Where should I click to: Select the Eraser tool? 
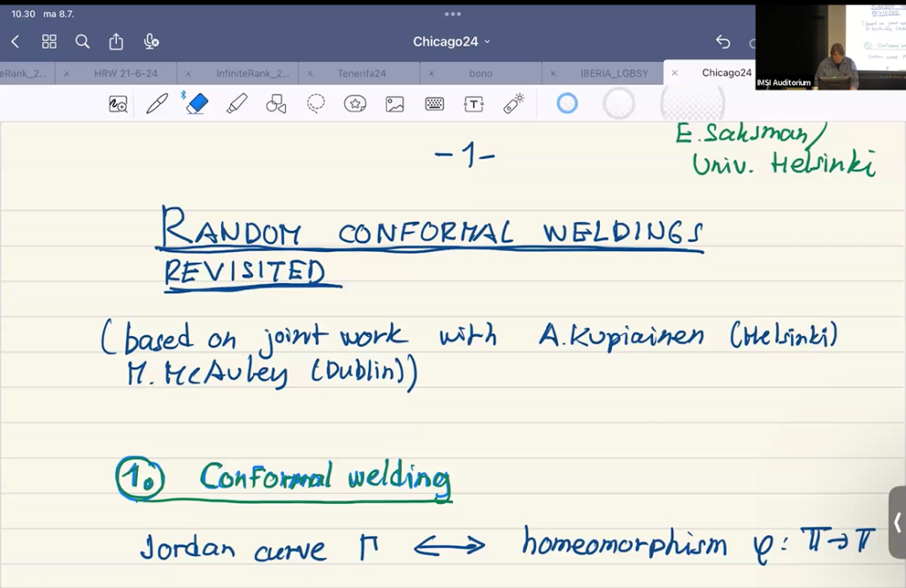(x=196, y=103)
